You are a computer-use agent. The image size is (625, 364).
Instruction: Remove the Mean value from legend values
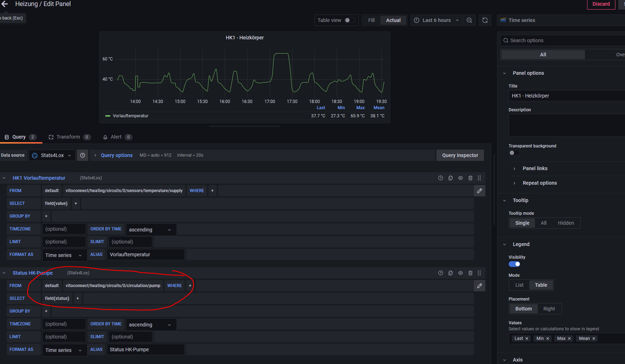[x=593, y=338]
